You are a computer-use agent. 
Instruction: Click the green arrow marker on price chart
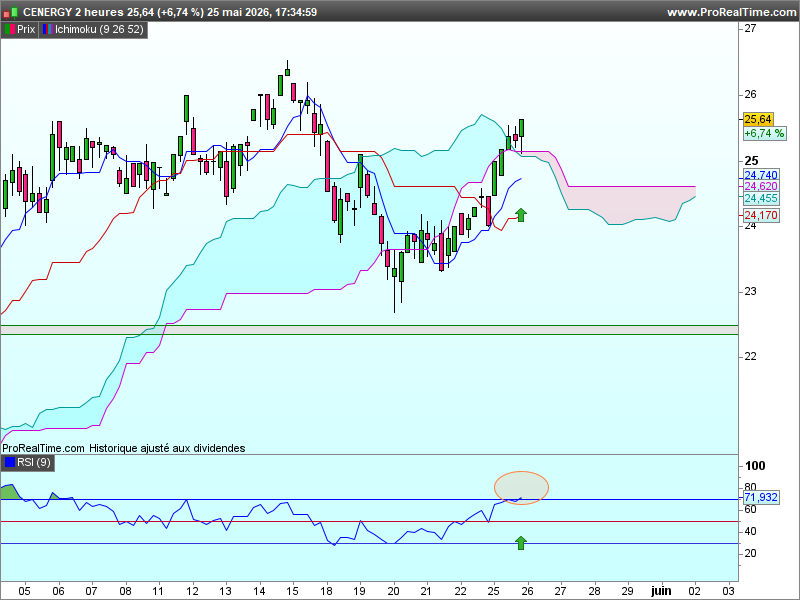click(x=520, y=215)
